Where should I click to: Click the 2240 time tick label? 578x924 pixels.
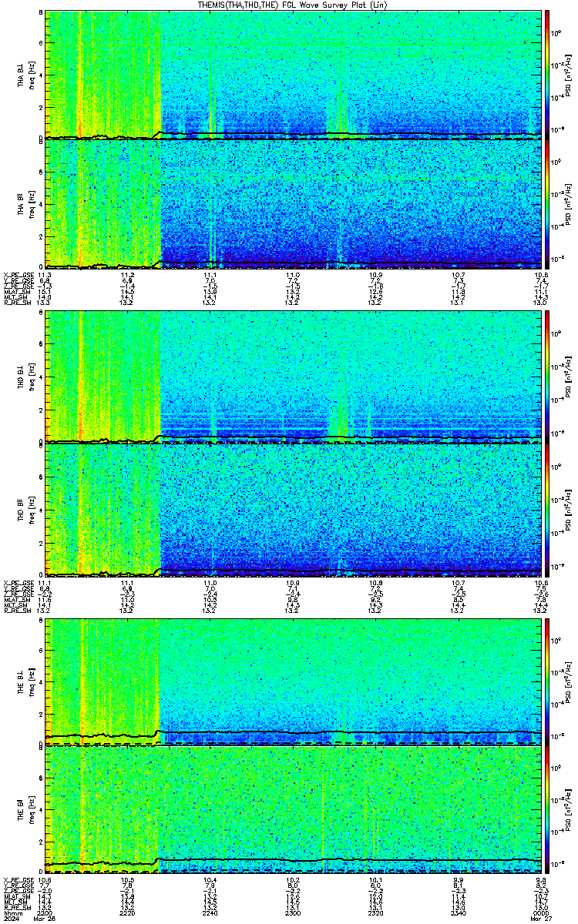210,913
